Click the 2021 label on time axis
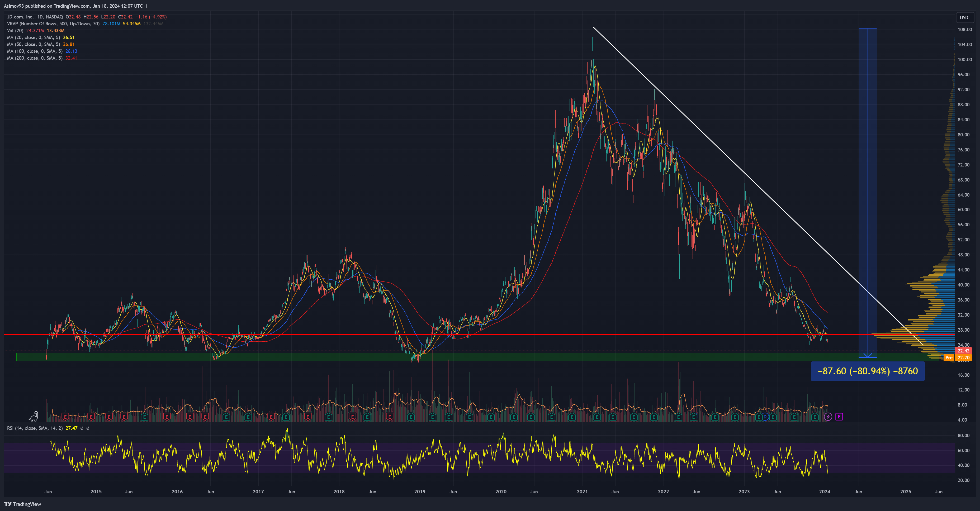 pyautogui.click(x=582, y=491)
